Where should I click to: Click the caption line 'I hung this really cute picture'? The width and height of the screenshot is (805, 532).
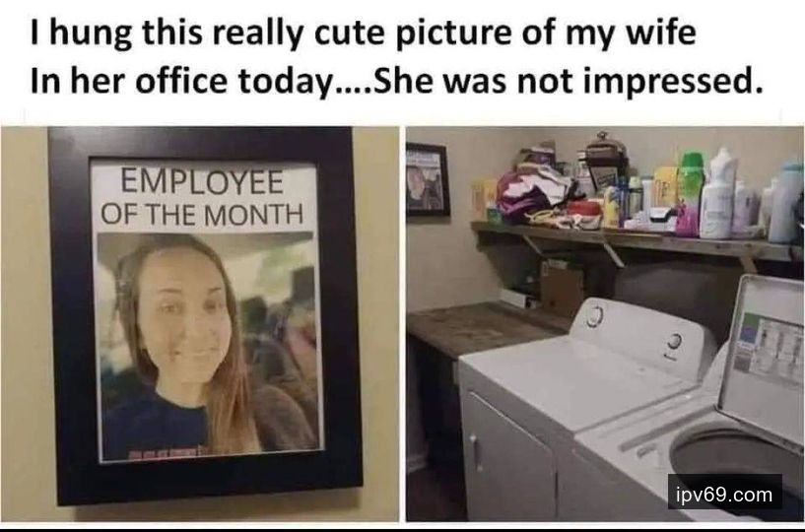pyautogui.click(x=363, y=33)
